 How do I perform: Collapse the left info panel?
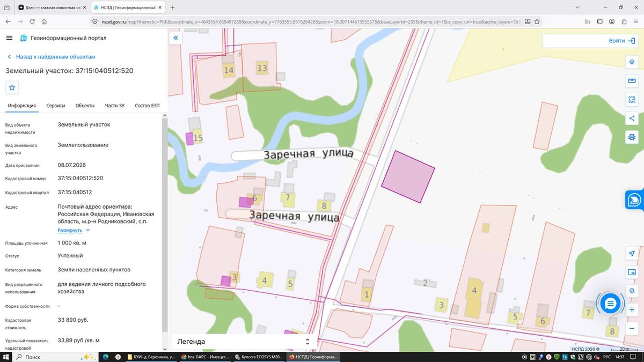click(175, 39)
